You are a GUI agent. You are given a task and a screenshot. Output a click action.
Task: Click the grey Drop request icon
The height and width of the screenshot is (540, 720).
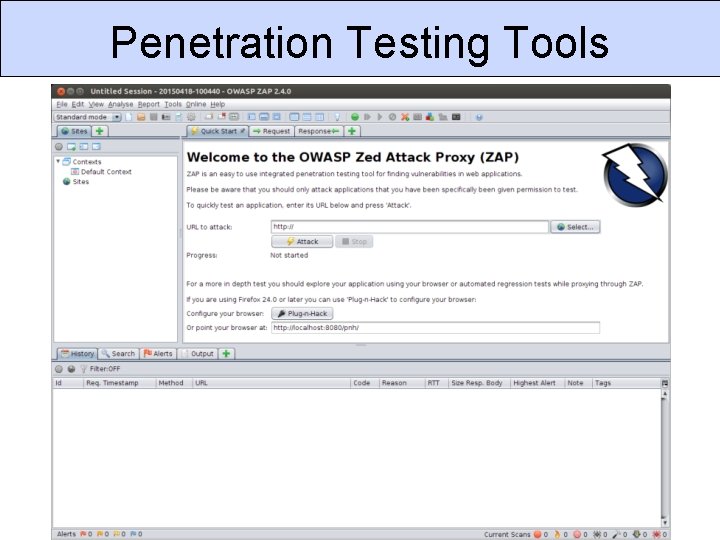(x=392, y=117)
